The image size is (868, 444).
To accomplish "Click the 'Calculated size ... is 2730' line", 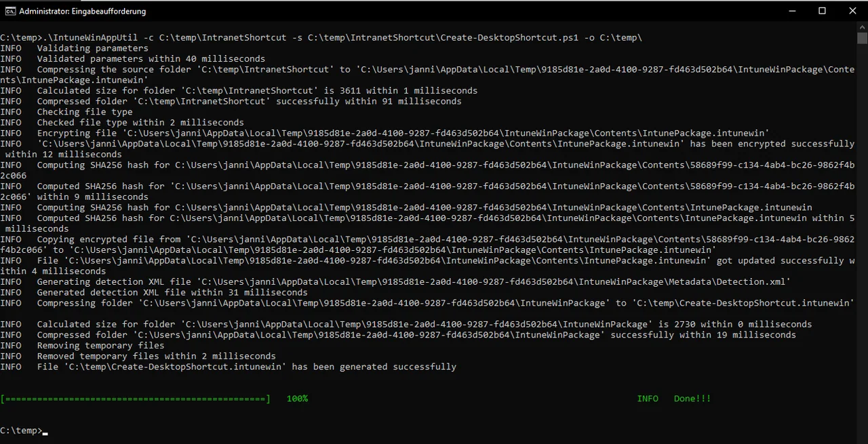I will [406, 325].
